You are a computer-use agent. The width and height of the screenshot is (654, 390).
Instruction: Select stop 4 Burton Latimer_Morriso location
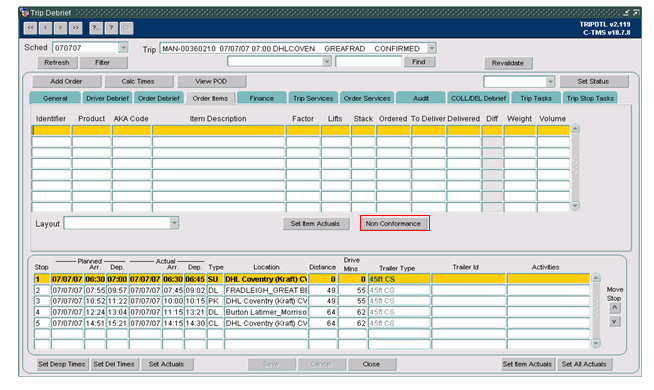coord(266,312)
